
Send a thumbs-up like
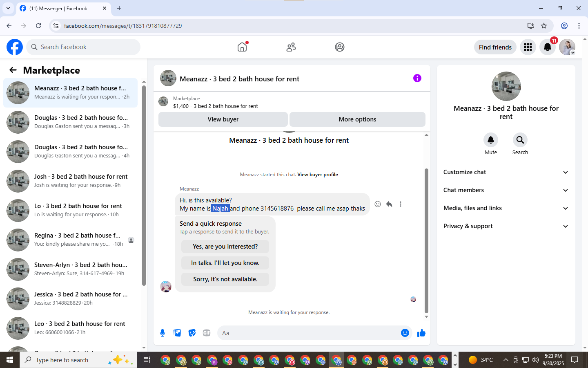tap(421, 333)
